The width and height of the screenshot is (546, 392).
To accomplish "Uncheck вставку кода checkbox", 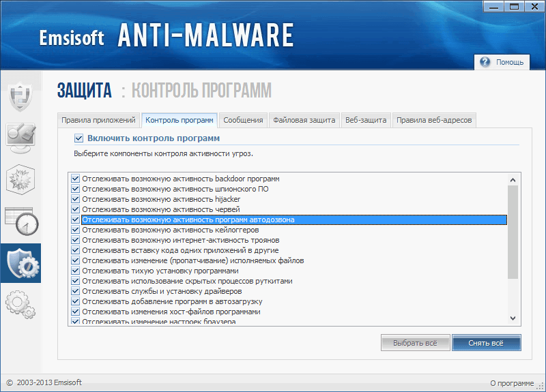I will tap(75, 250).
